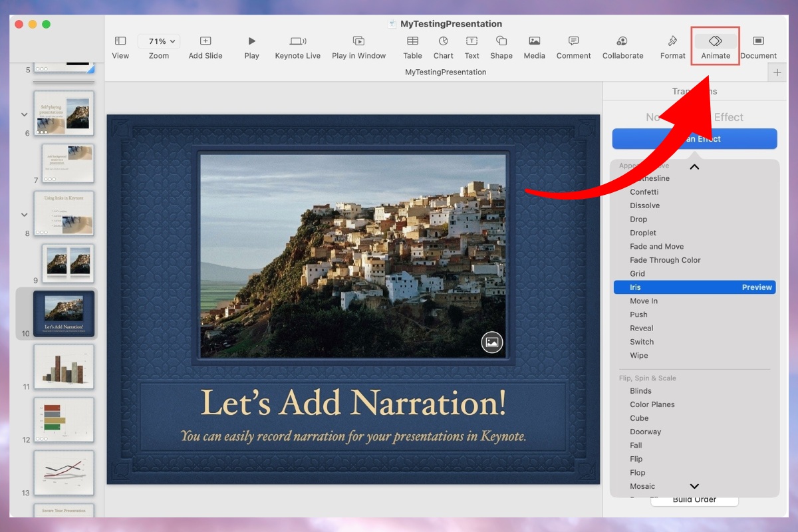
Task: Toggle the Animate inspector
Action: click(716, 41)
